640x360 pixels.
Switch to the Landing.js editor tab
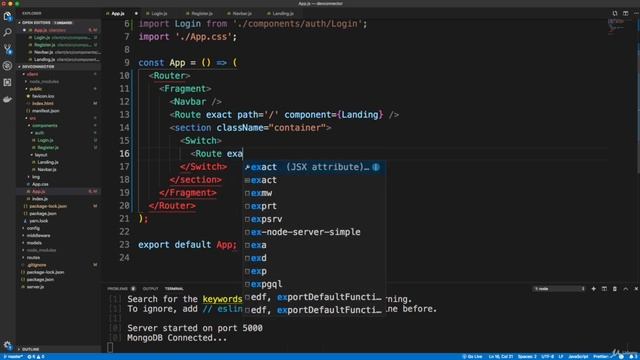tap(283, 13)
